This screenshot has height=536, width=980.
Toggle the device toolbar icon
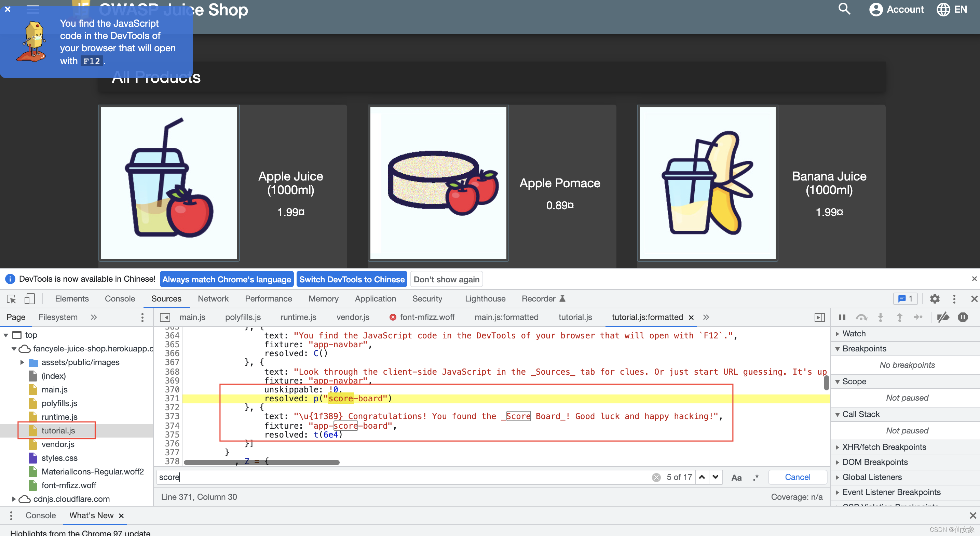(29, 299)
